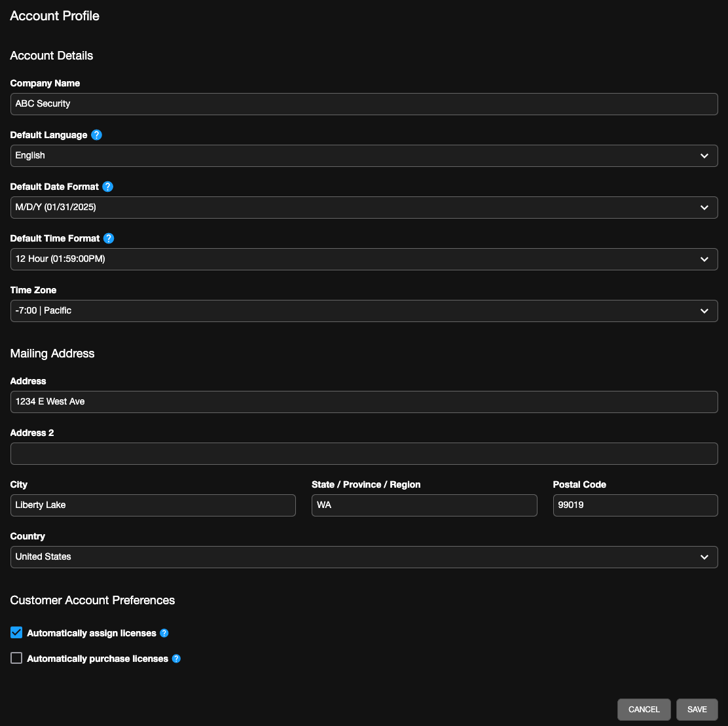This screenshot has width=728, height=726.
Task: Click help icon beside Automatically assign licenses
Action: [164, 633]
